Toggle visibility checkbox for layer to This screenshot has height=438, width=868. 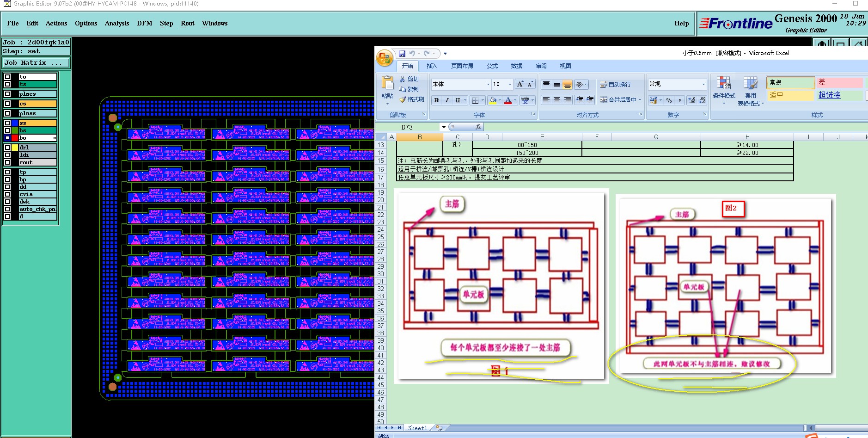pos(7,77)
